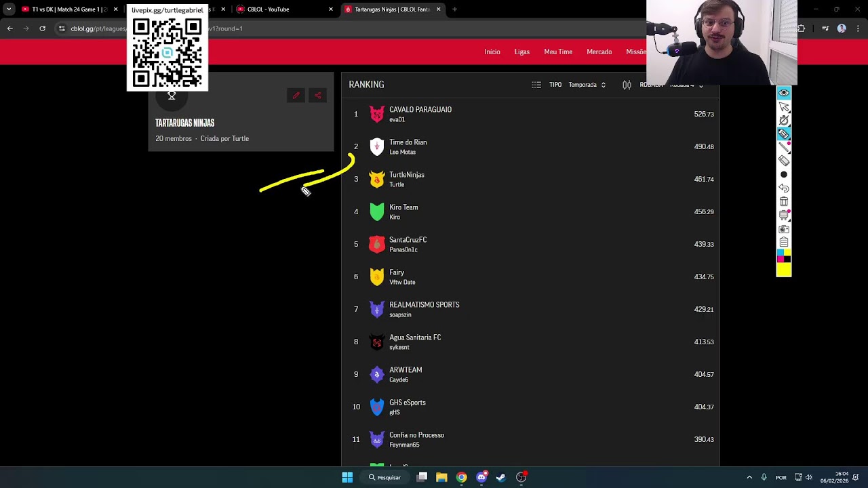868x488 pixels.
Task: Click the Agua Sanitaria FC team badge
Action: point(376,342)
